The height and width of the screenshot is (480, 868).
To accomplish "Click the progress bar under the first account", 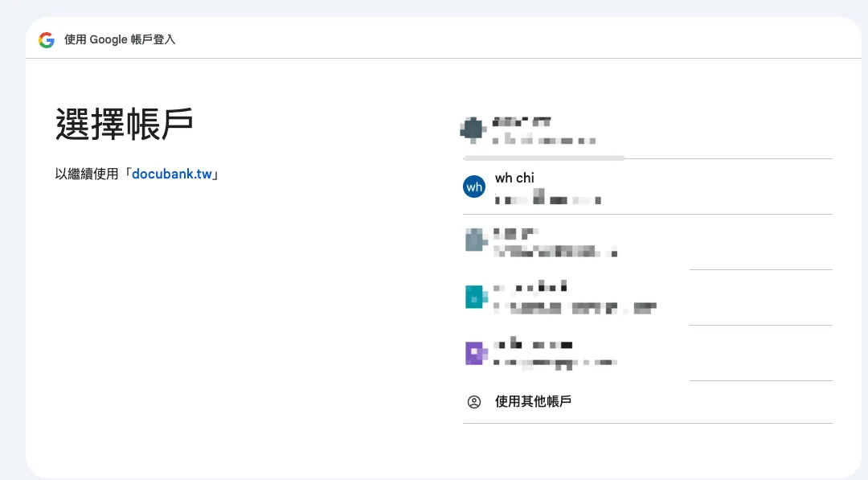I will point(542,157).
